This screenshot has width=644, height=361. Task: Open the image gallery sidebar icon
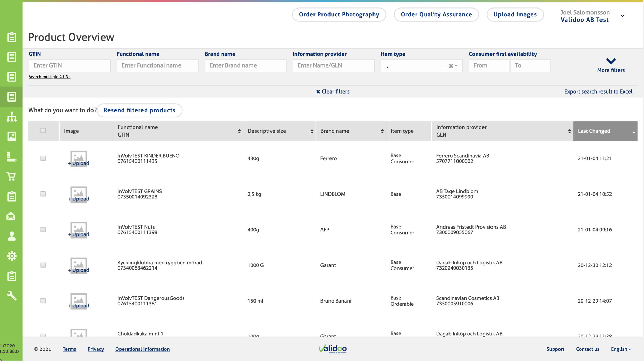pyautogui.click(x=12, y=137)
